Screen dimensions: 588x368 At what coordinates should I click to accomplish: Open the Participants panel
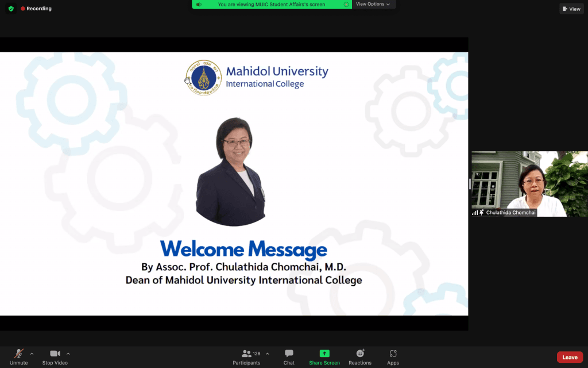click(247, 356)
